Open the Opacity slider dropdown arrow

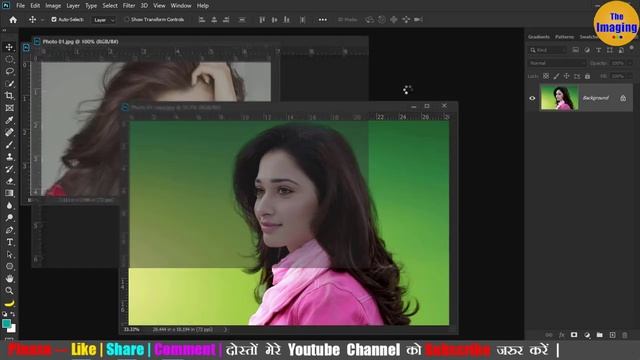click(630, 63)
